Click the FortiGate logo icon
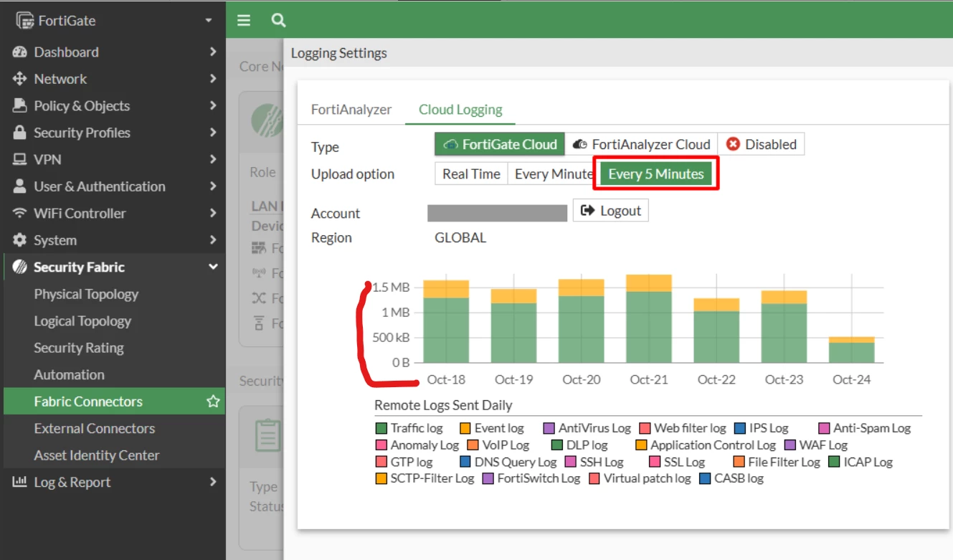Screen dimensions: 953x560 coord(25,21)
